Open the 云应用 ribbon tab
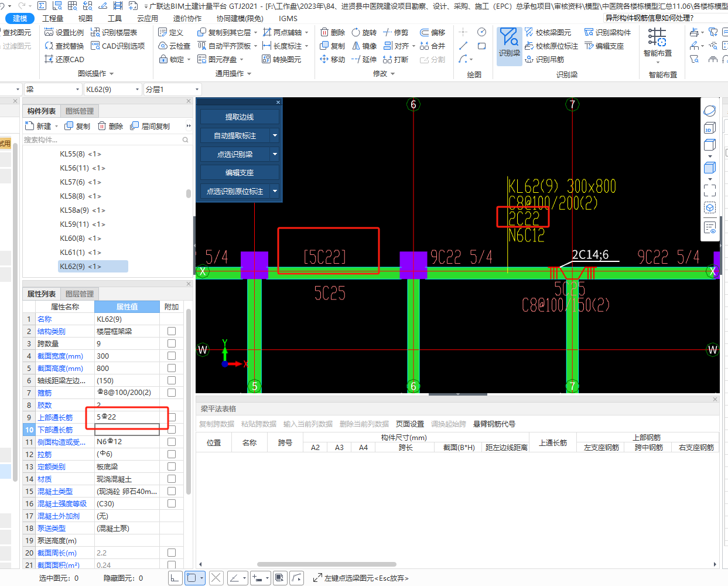The height and width of the screenshot is (586, 728). (x=148, y=18)
